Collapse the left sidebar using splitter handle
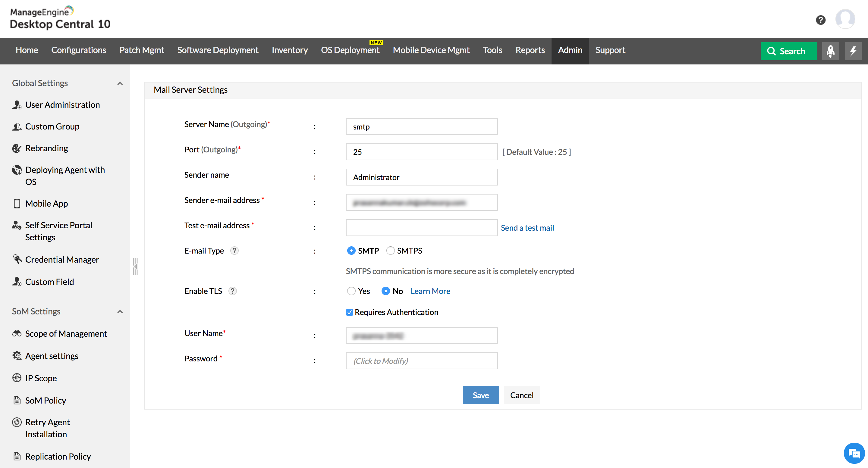868x468 pixels. click(135, 266)
